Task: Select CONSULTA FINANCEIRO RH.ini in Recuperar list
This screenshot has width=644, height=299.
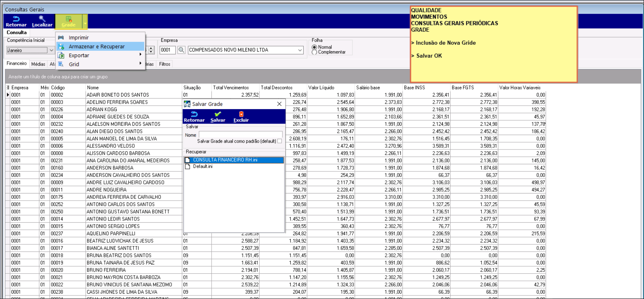Action: [225, 160]
